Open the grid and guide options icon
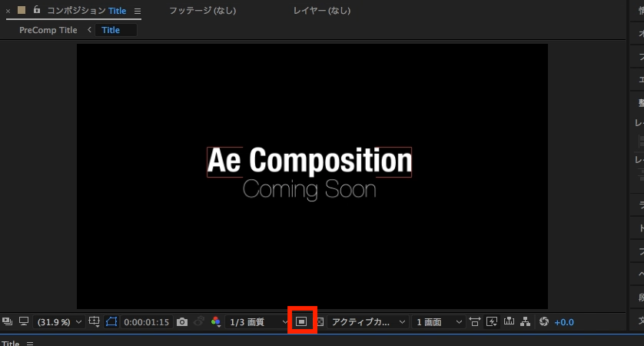The image size is (644, 346). click(x=94, y=321)
